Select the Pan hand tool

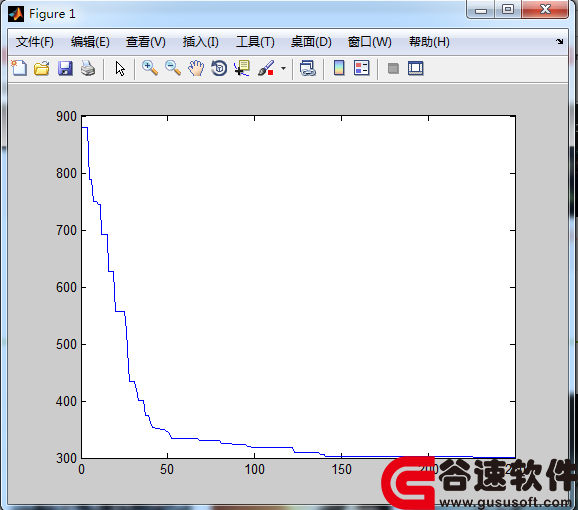[x=196, y=68]
